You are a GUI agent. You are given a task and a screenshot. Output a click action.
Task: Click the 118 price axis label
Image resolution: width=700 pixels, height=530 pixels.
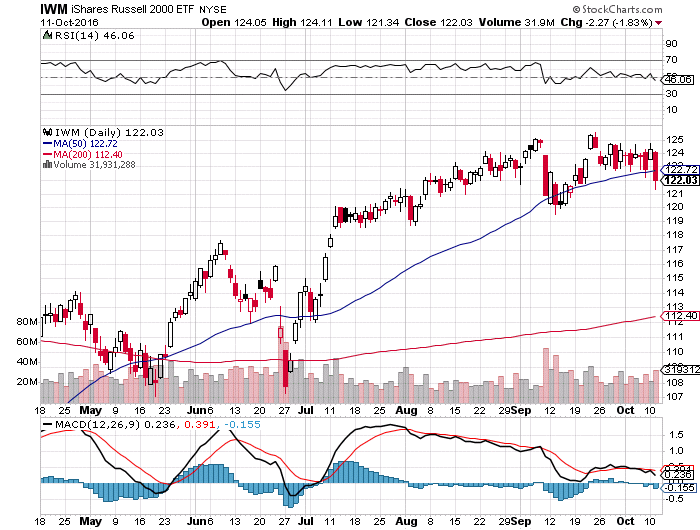[x=675, y=235]
